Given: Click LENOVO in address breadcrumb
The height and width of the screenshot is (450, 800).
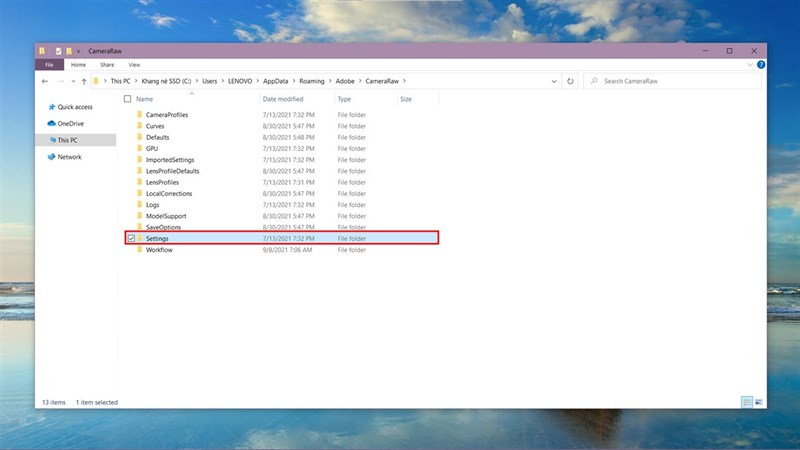Looking at the screenshot, I should [x=240, y=81].
